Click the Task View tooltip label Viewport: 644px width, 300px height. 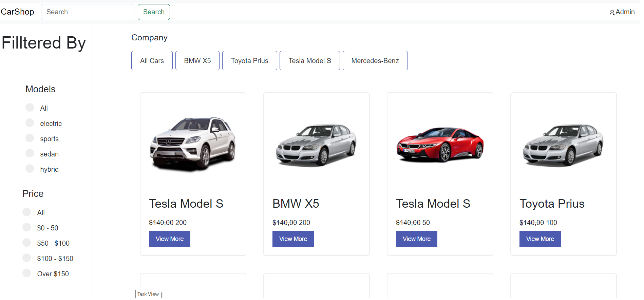pos(148,294)
